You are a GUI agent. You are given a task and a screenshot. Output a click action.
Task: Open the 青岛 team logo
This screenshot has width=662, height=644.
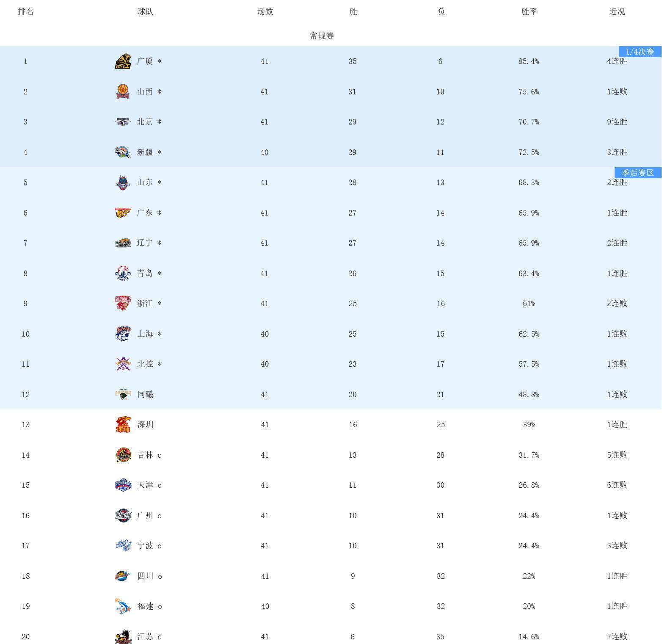(123, 274)
